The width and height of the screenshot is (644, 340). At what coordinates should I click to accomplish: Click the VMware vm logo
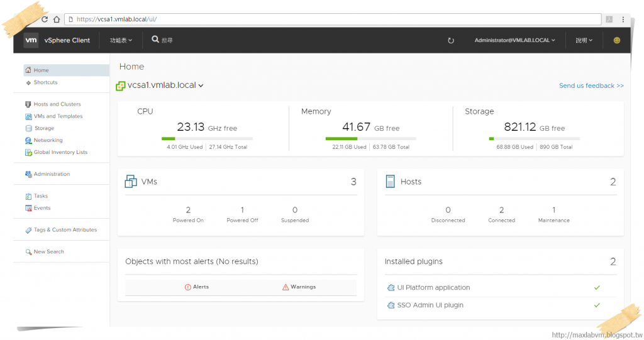pyautogui.click(x=31, y=40)
